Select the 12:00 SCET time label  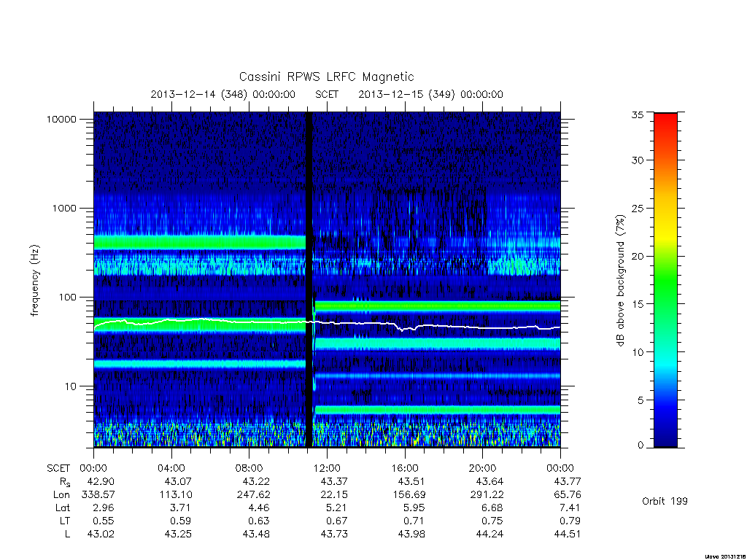click(327, 468)
